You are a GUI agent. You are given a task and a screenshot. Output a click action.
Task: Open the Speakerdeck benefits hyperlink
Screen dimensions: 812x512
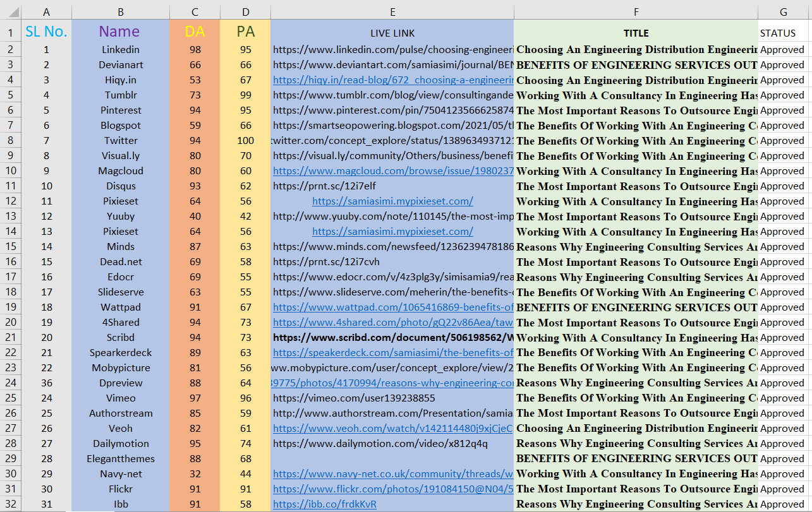(x=392, y=352)
